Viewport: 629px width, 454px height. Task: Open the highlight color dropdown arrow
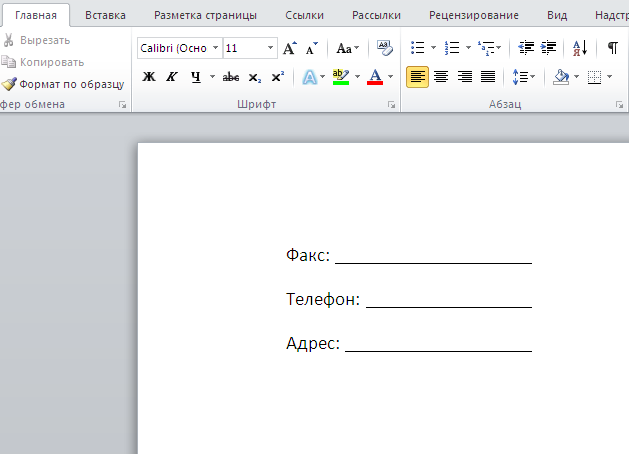357,77
